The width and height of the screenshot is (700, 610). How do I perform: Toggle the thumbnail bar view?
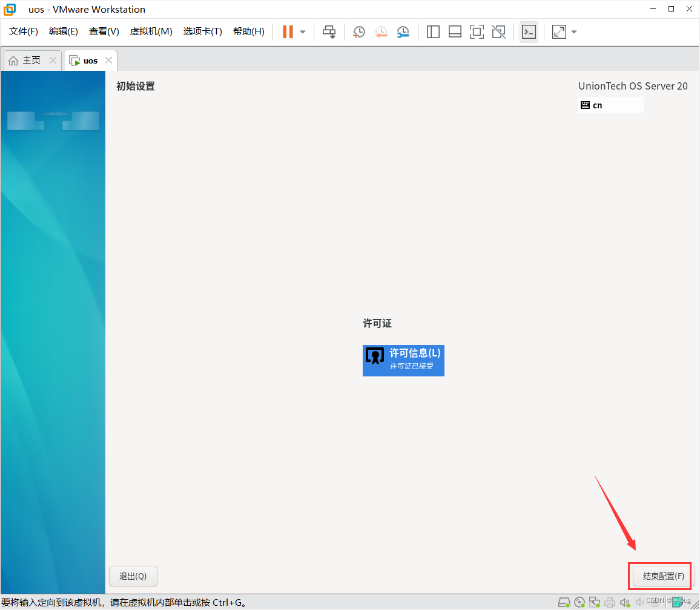(455, 31)
